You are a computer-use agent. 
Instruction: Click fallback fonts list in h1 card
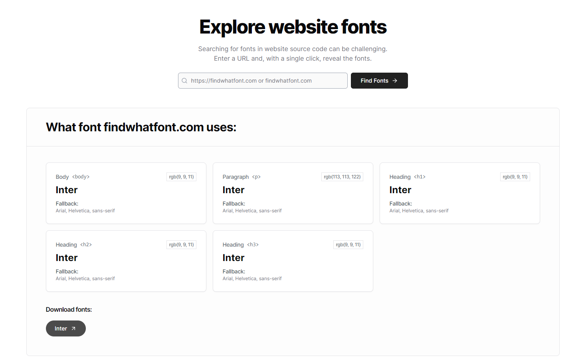[x=419, y=211]
